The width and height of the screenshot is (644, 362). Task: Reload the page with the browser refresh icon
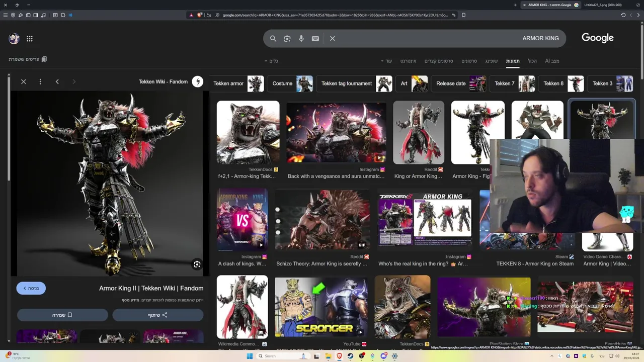coord(623,15)
